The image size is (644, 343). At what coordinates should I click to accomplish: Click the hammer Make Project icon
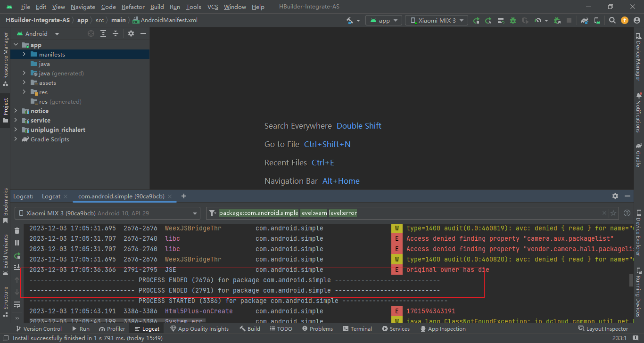click(x=349, y=21)
